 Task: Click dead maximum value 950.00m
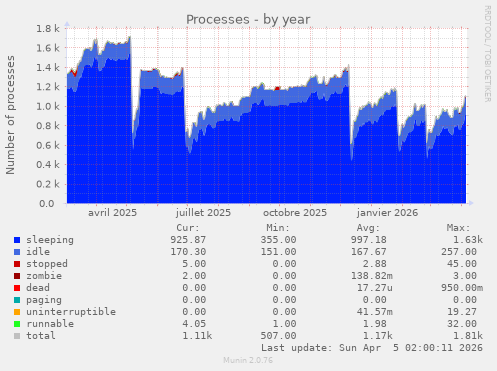point(462,288)
